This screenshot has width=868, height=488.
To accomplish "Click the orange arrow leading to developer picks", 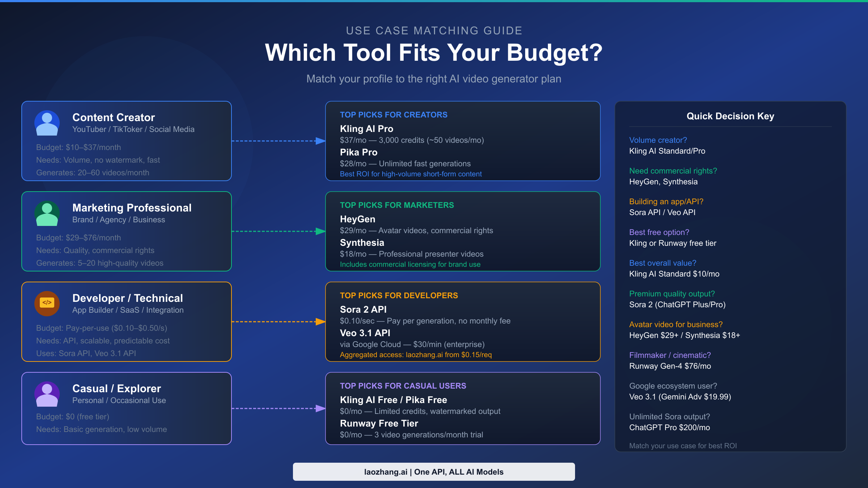I will click(278, 321).
